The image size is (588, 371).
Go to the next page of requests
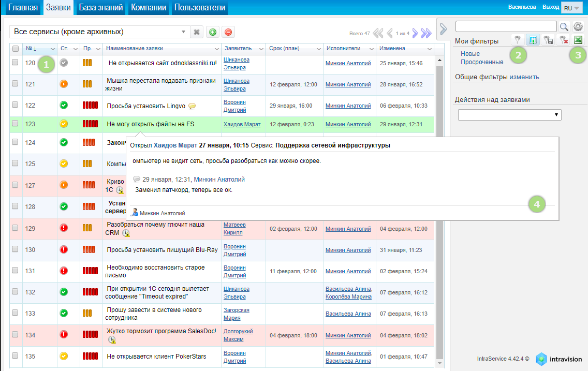pos(415,34)
